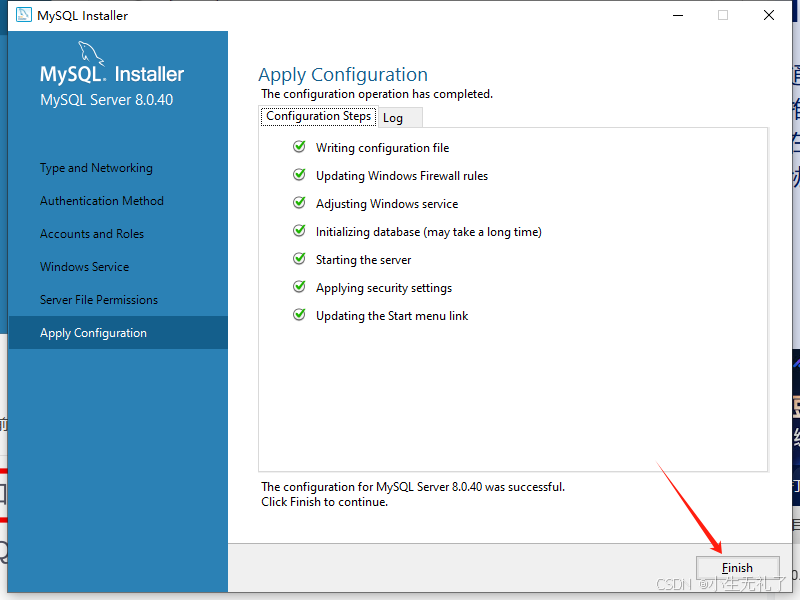
Task: Select Apply Configuration step in sidebar
Action: (x=118, y=333)
